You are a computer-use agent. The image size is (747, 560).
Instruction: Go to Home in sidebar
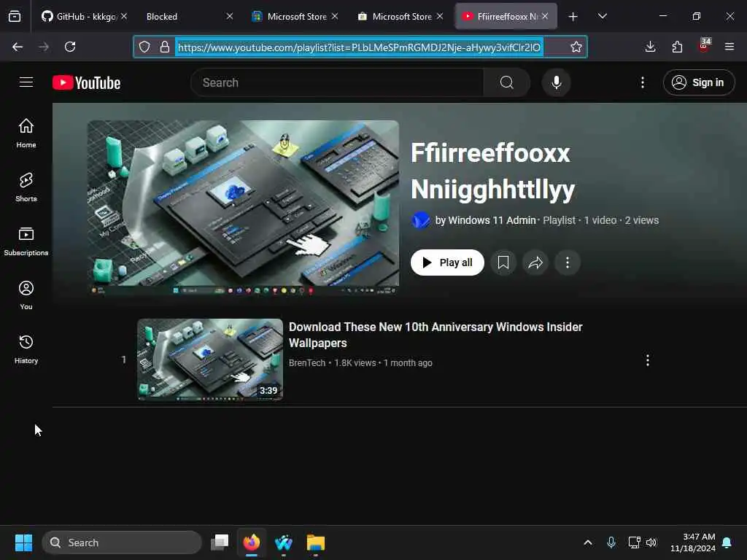(x=26, y=133)
